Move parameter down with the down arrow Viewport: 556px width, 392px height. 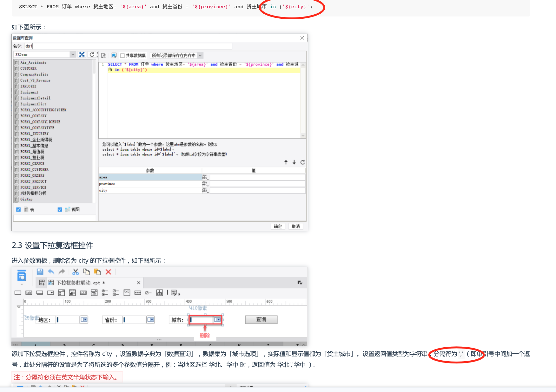tap(294, 162)
